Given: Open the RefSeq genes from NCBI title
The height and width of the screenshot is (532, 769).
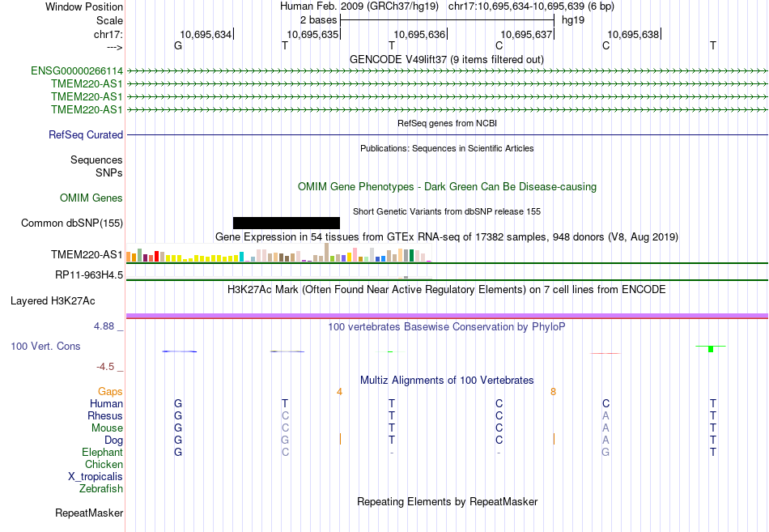Looking at the screenshot, I should (447, 123).
